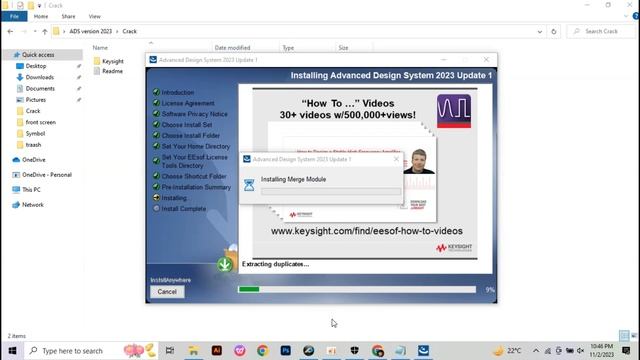Select This PC in the navigation pane
This screenshot has width=640, height=360.
coord(31,190)
